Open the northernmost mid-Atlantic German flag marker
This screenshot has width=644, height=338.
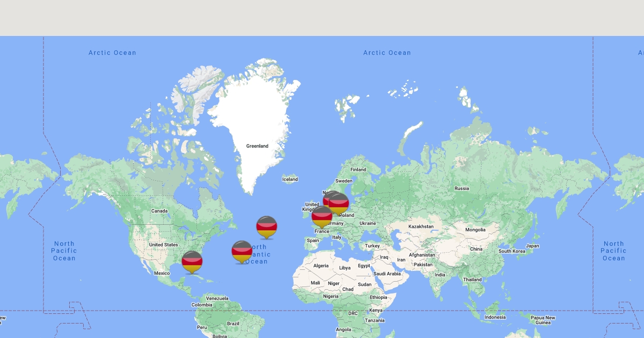266,226
